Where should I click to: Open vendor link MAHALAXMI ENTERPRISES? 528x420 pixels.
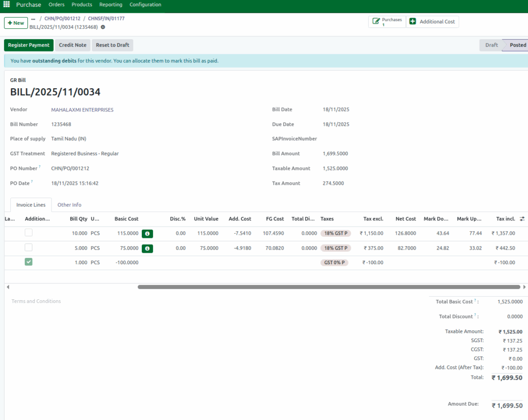(x=81, y=109)
